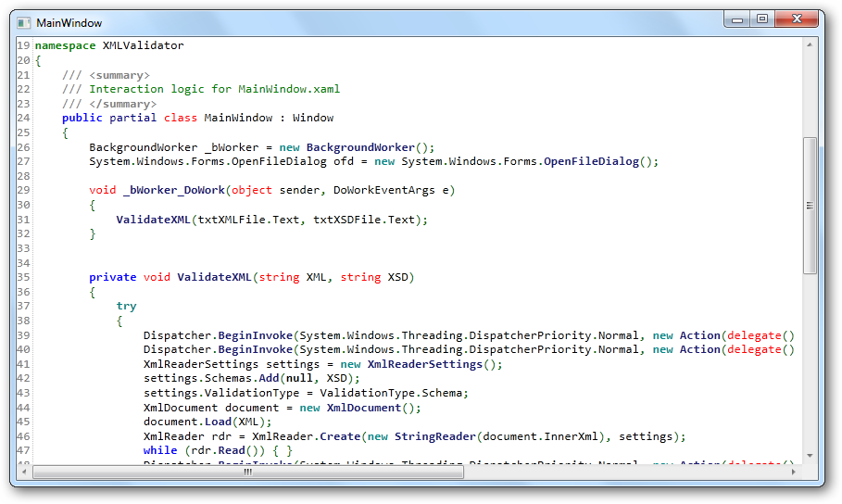Click 'XmlDocument()' constructor on line 44
The image size is (842, 504).
point(371,408)
